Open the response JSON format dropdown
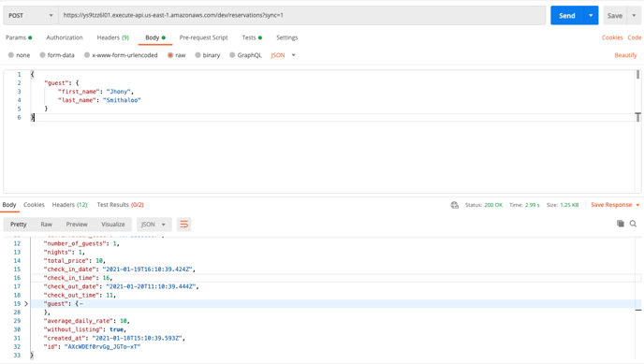This screenshot has height=364, width=644. 154,225
